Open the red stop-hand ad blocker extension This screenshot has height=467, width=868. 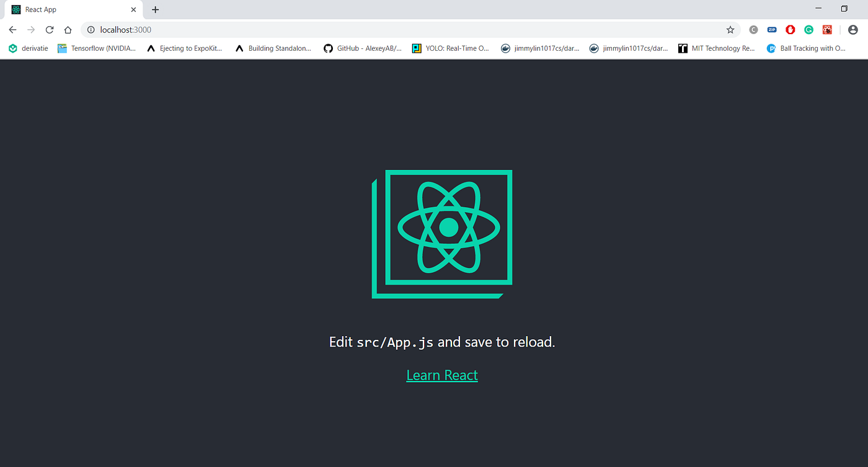point(790,30)
